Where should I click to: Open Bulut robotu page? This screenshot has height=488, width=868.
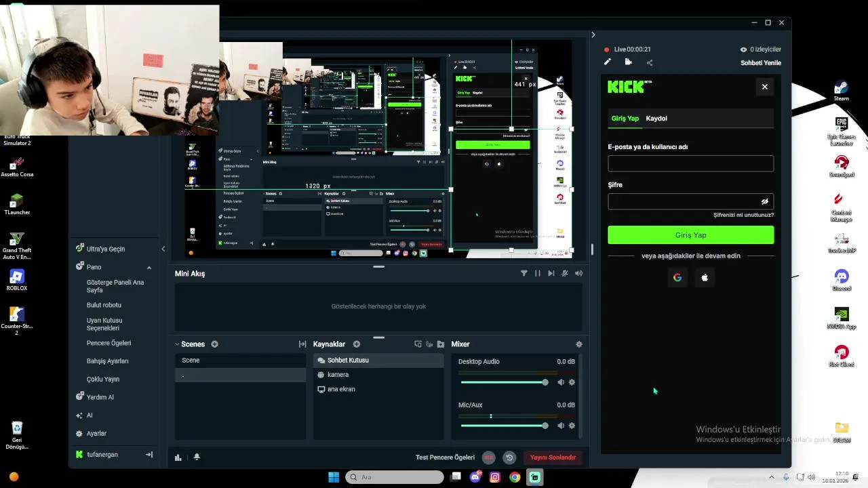point(104,305)
